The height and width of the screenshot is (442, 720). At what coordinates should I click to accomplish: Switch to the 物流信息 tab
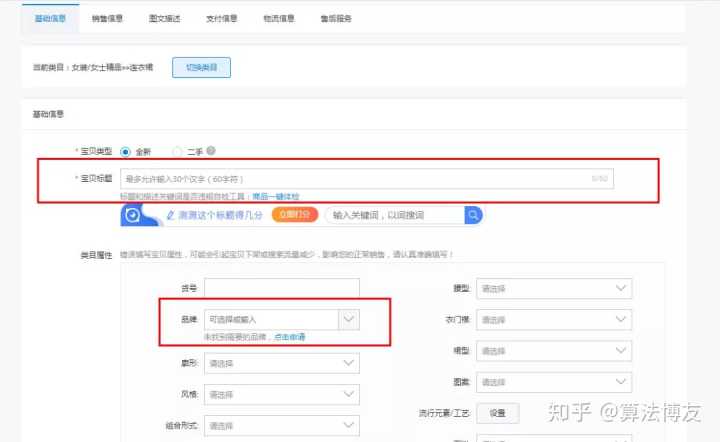click(279, 19)
